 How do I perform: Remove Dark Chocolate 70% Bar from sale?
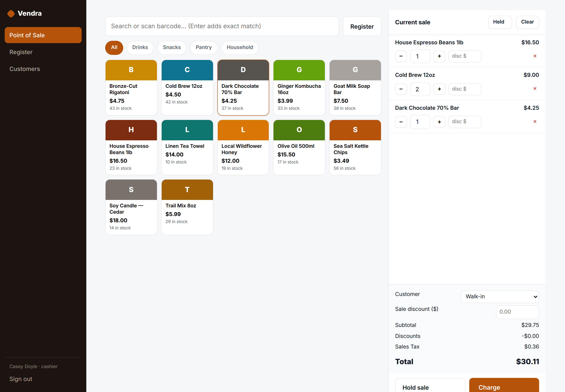(535, 122)
